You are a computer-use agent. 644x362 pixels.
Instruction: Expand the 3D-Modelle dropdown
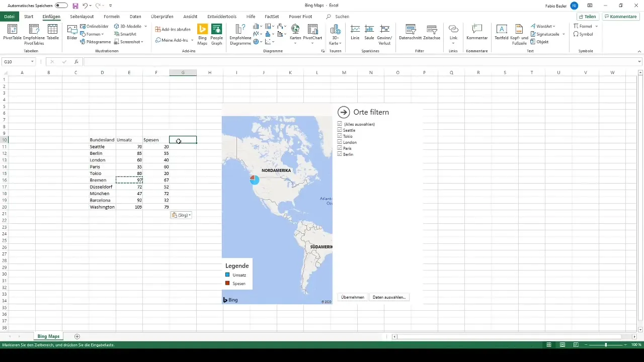click(146, 26)
